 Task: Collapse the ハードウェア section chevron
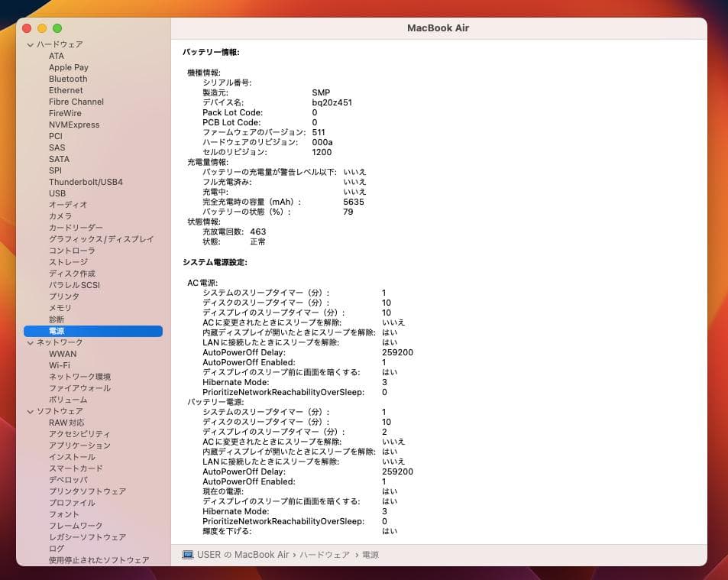point(31,44)
